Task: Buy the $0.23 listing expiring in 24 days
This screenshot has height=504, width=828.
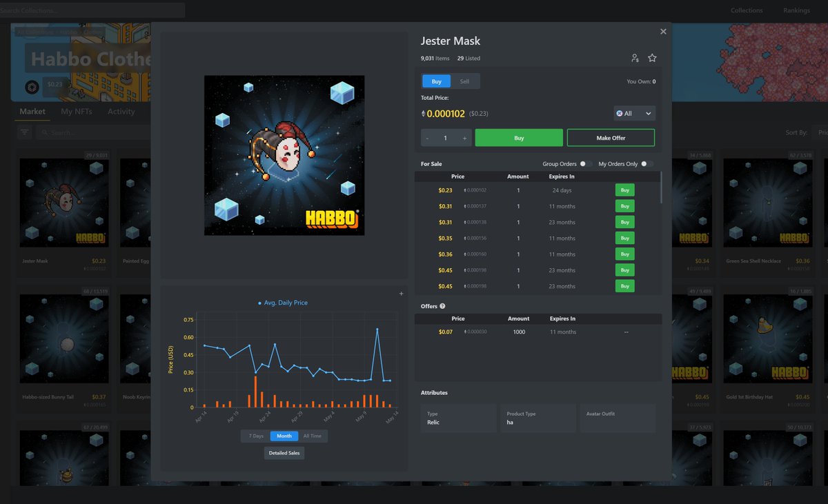Action: coord(624,190)
